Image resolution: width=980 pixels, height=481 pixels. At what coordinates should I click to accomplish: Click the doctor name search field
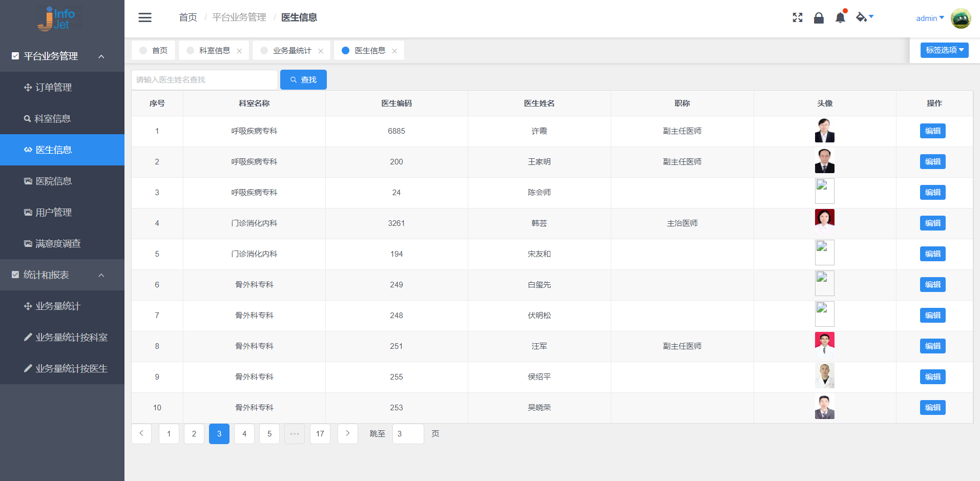pos(204,80)
